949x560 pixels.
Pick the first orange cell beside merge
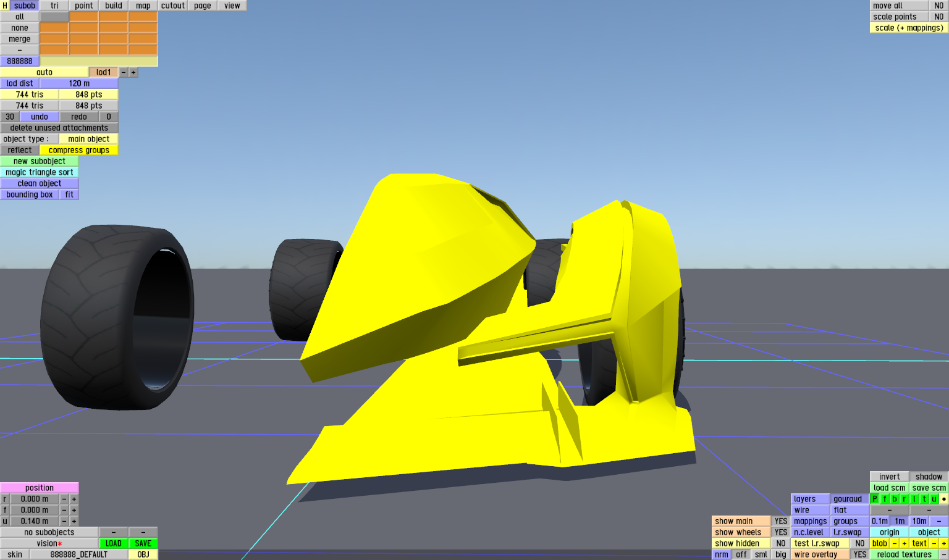point(54,39)
